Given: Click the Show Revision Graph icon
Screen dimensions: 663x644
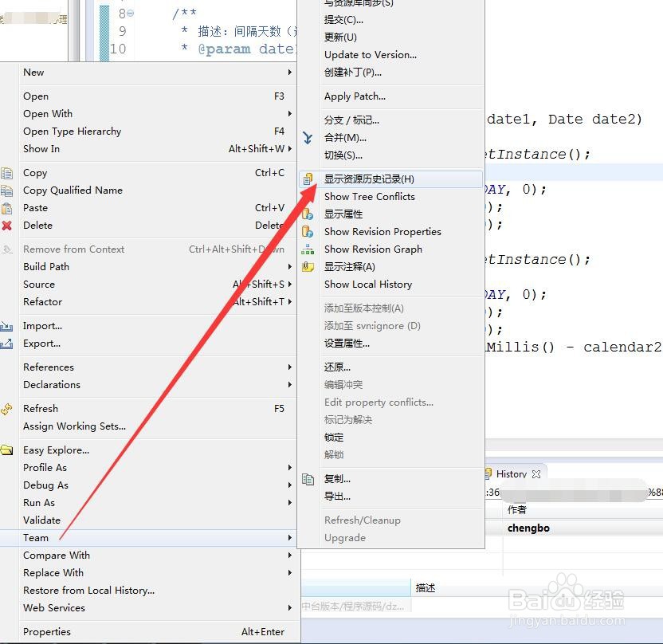Looking at the screenshot, I should point(308,249).
